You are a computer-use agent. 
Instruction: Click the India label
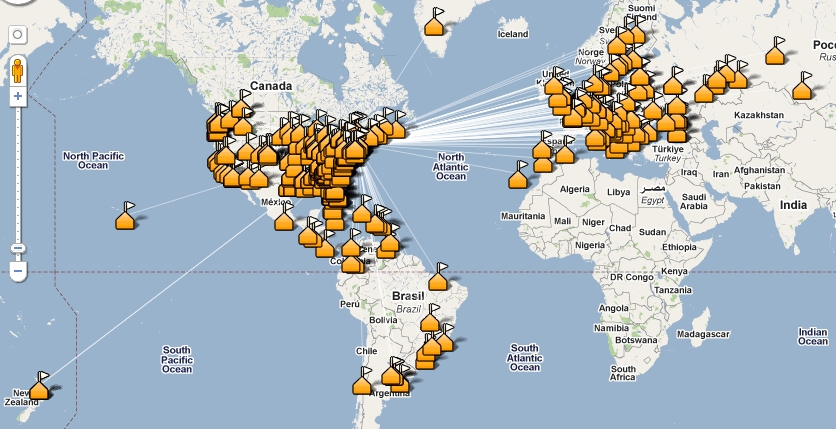click(793, 205)
